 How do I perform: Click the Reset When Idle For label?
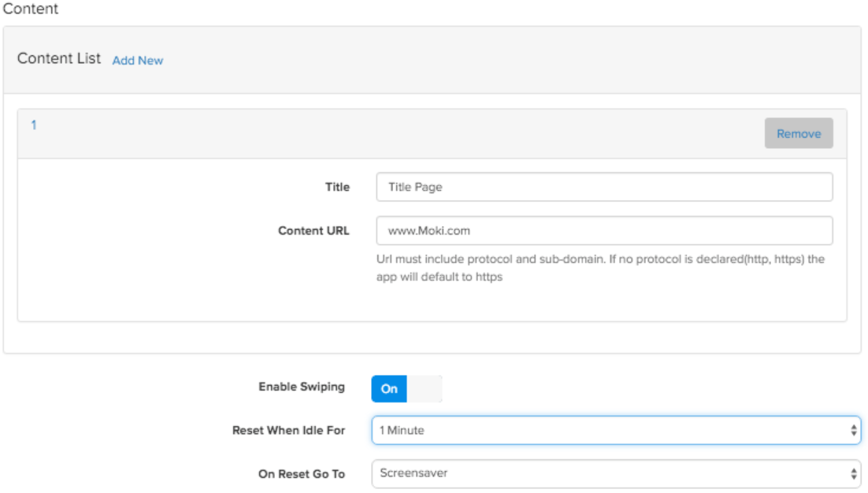pos(288,431)
